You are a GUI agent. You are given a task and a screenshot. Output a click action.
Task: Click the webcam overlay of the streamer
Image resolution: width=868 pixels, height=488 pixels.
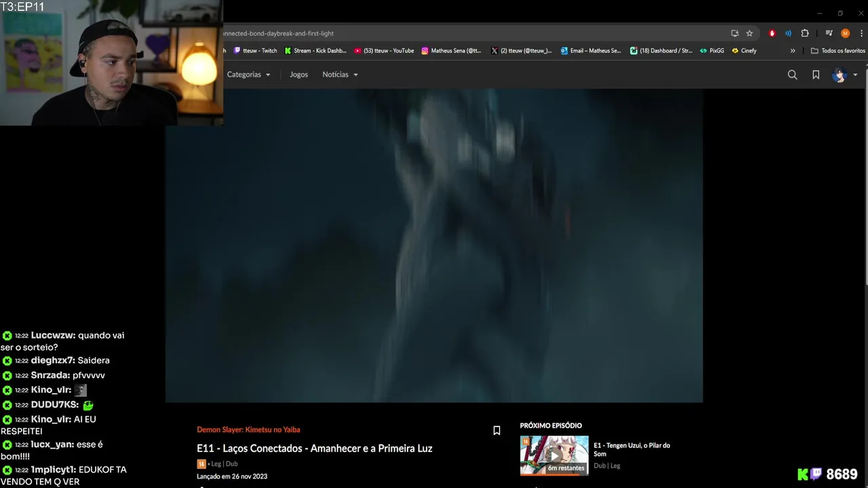coord(111,63)
